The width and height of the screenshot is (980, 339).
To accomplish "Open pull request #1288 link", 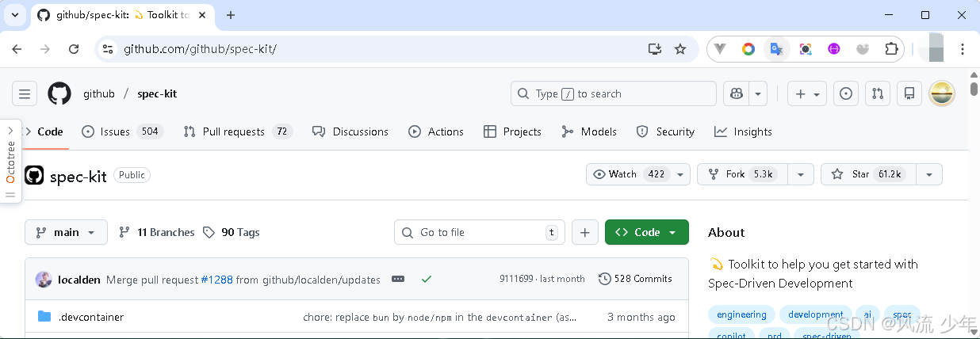I will [216, 280].
